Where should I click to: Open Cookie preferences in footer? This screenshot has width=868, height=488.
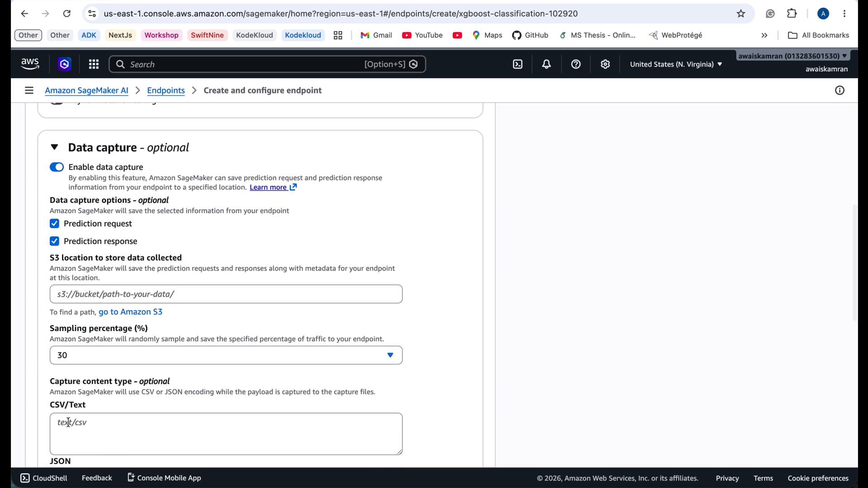click(818, 478)
